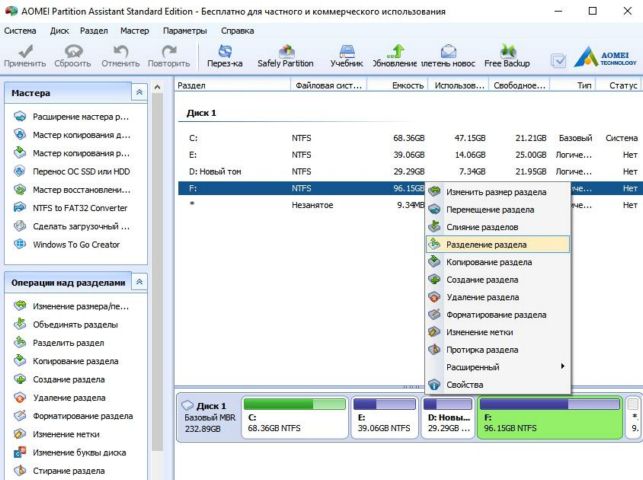Open the Диск menu
The height and width of the screenshot is (480, 643).
tap(59, 31)
